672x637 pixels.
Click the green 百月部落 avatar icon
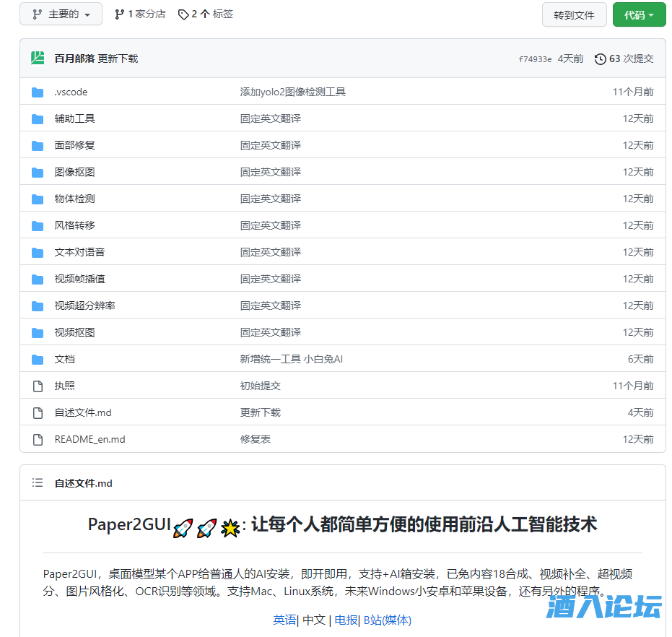pyautogui.click(x=38, y=58)
